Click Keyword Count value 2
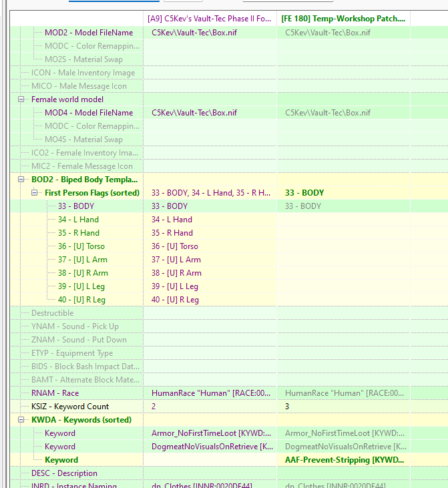The height and width of the screenshot is (488, 448). coord(154,407)
